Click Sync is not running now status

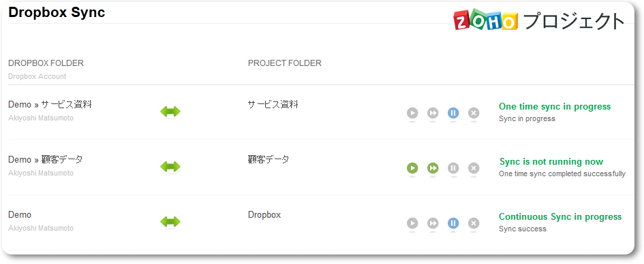click(x=551, y=161)
